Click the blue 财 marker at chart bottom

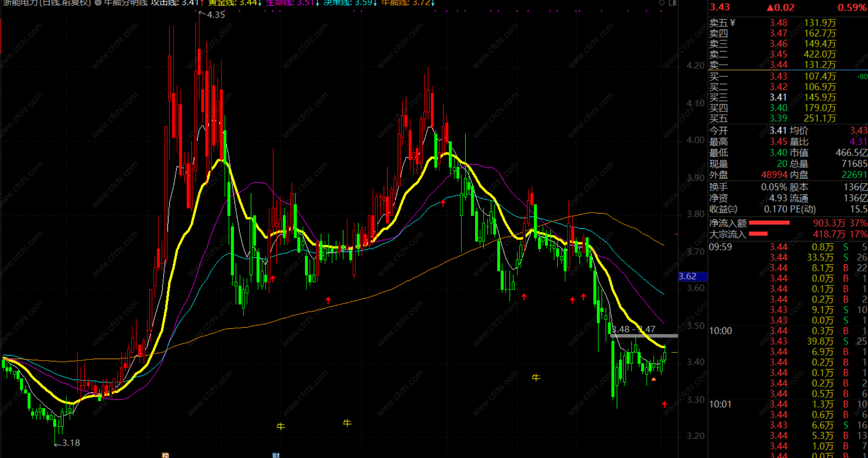click(276, 455)
